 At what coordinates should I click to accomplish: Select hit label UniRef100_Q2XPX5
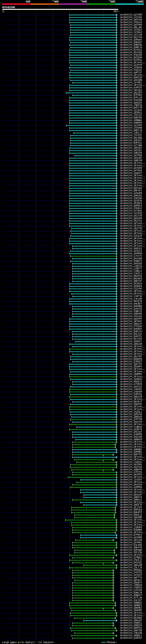point(131,65)
